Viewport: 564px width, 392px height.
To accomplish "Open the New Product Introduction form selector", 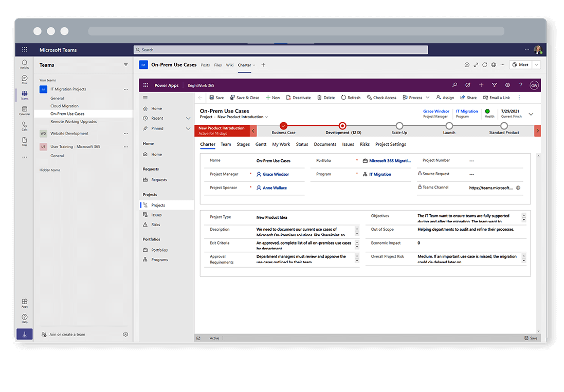I will (x=243, y=117).
